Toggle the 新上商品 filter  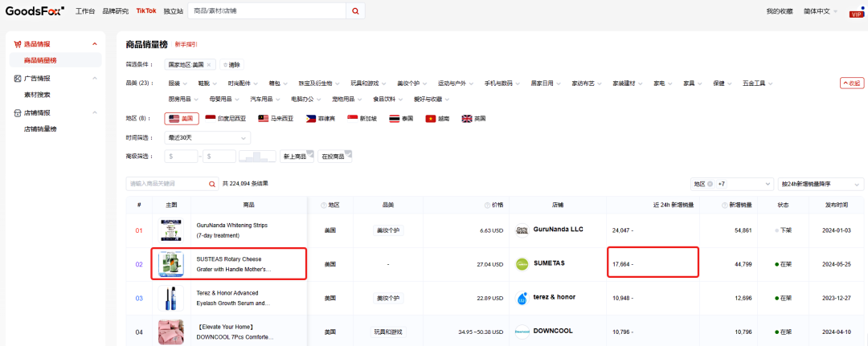click(297, 157)
